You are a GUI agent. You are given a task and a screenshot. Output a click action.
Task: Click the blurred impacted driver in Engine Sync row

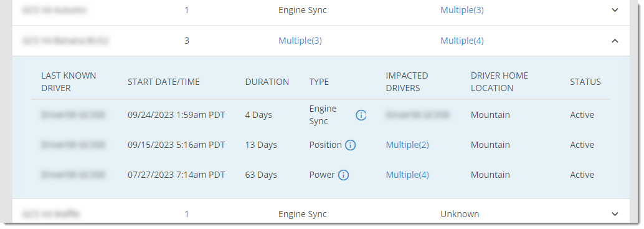pos(417,115)
